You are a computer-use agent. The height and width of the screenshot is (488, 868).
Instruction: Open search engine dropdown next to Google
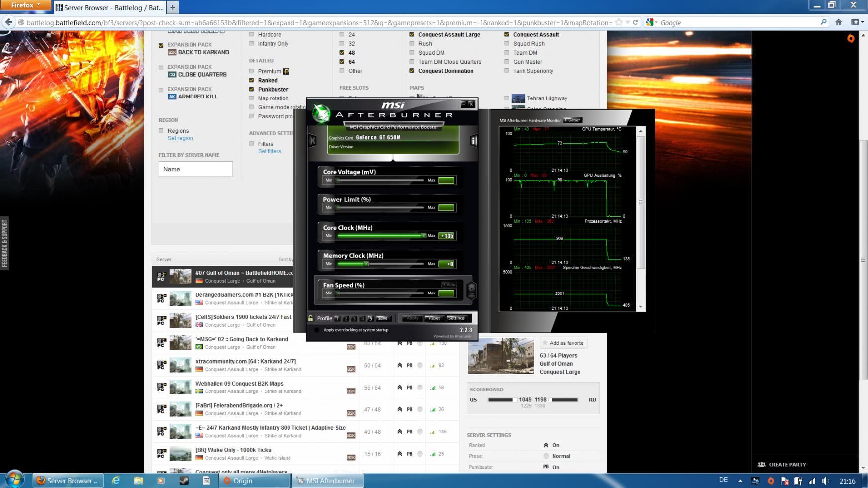[x=651, y=22]
